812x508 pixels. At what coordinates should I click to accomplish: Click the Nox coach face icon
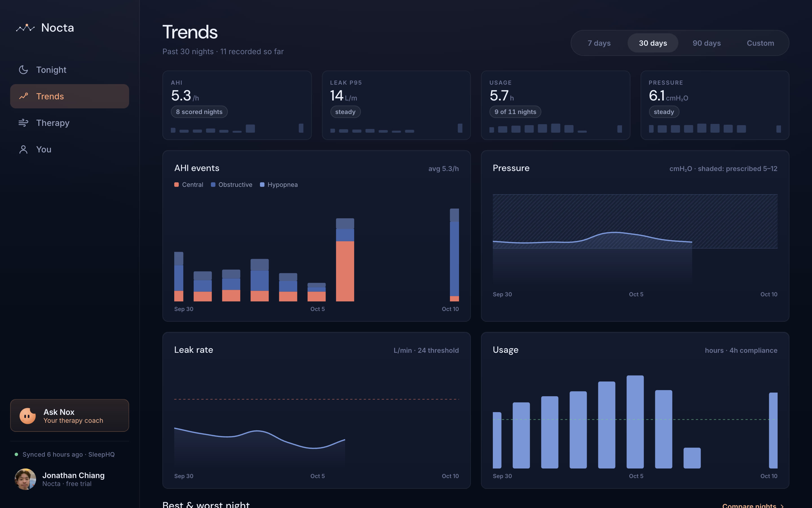pos(28,416)
